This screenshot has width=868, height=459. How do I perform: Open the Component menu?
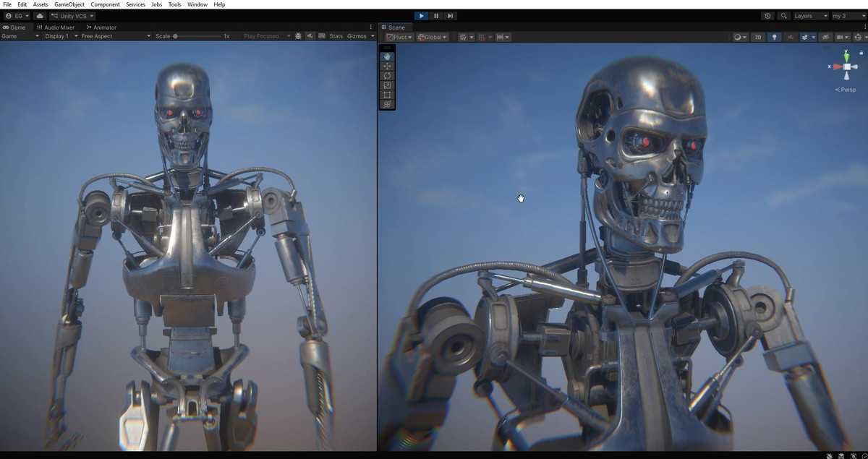(x=105, y=4)
